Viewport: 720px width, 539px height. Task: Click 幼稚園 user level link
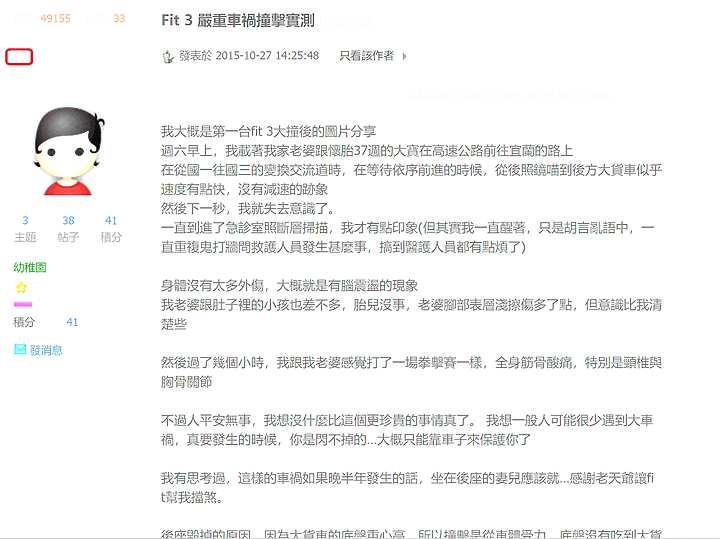pos(30,267)
